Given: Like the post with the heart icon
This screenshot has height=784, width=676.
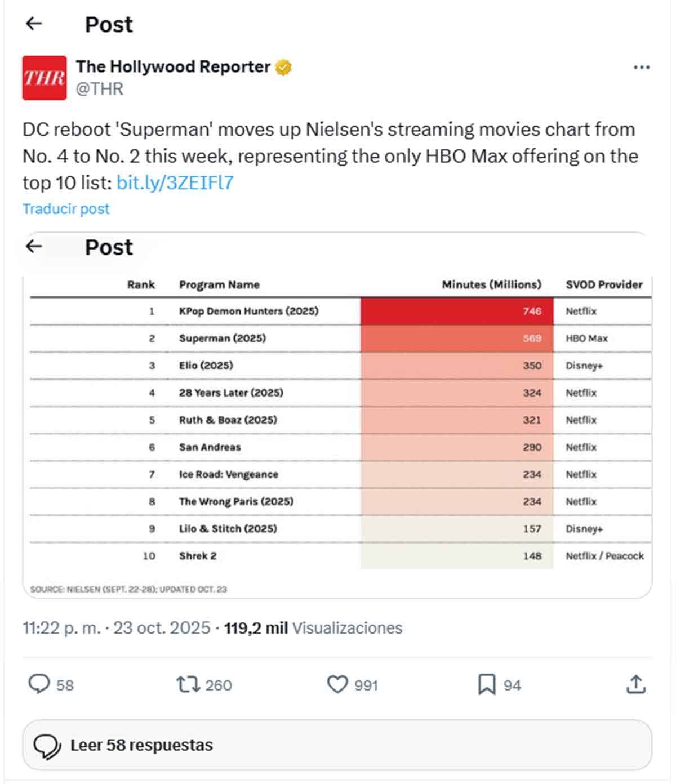Looking at the screenshot, I should click(x=337, y=684).
